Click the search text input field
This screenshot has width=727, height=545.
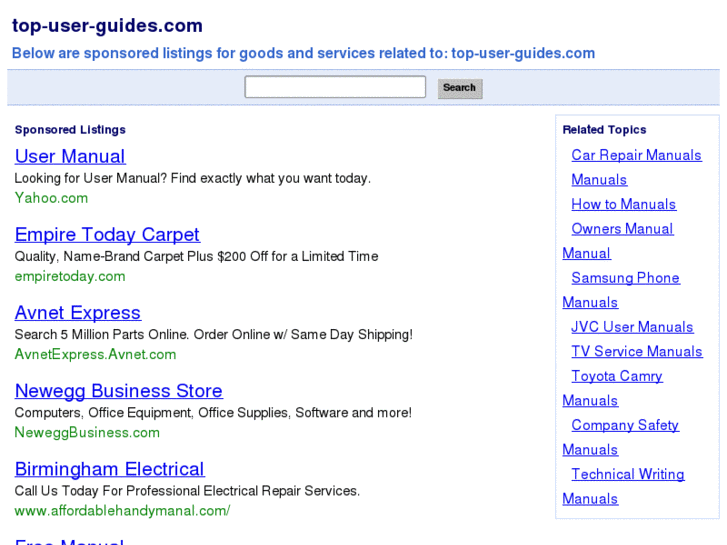335,87
